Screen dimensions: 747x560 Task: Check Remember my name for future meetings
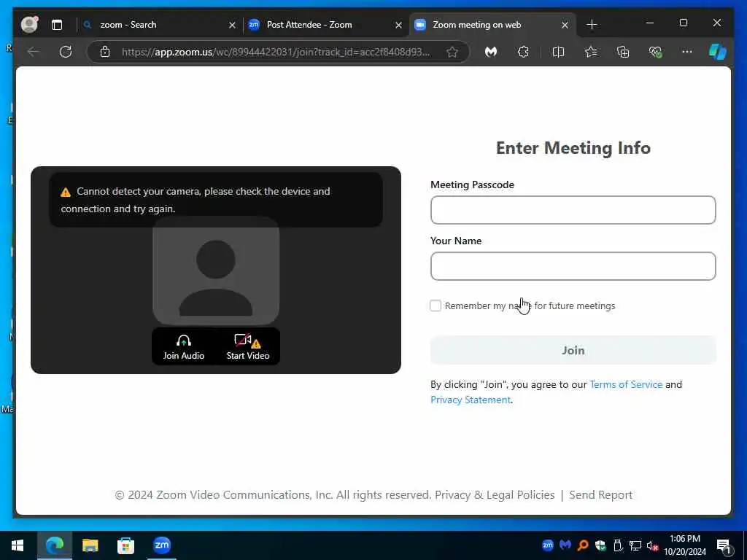click(x=436, y=306)
